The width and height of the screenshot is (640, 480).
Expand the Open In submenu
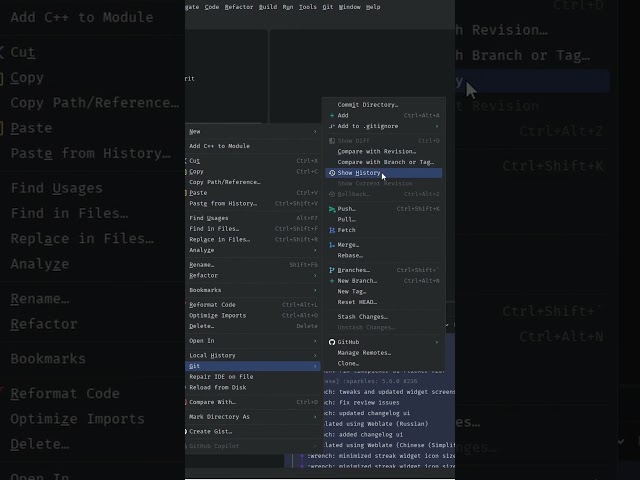(315, 341)
